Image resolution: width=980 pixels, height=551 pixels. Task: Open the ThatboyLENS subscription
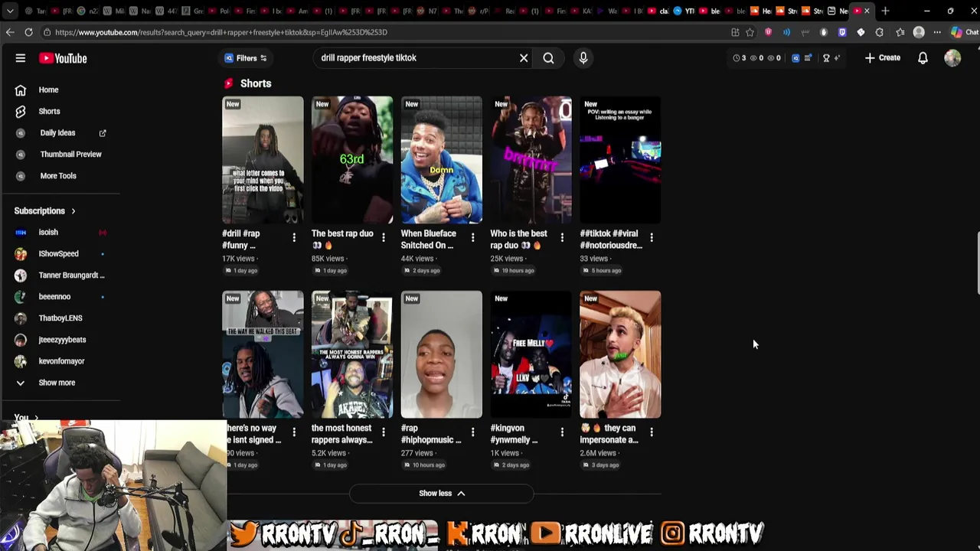pyautogui.click(x=60, y=318)
